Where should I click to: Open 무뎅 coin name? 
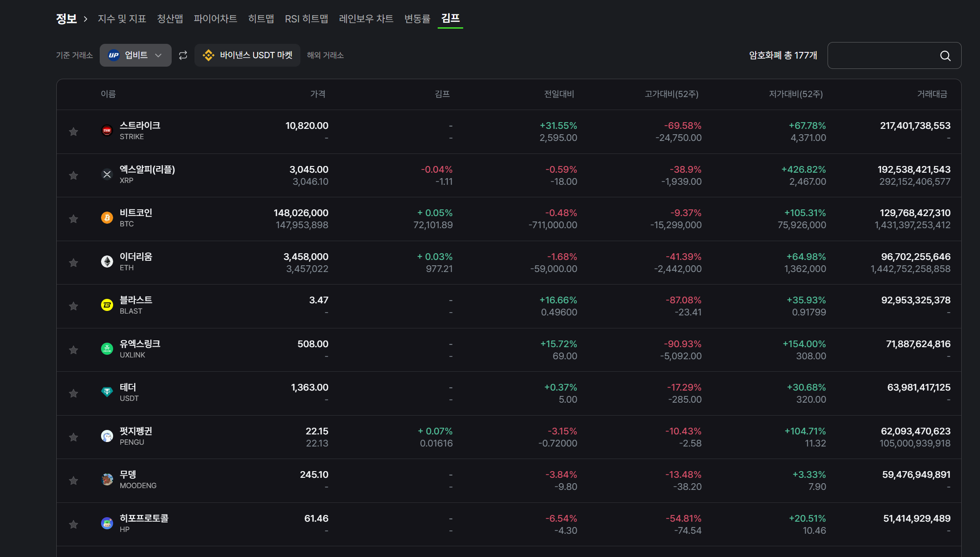128,475
